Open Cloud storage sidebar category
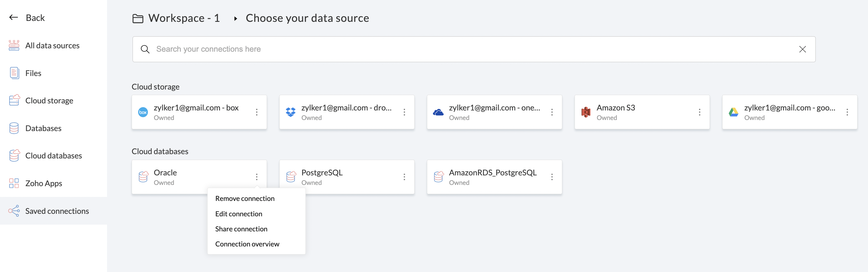Screen dimensions: 868x272 point(49,100)
